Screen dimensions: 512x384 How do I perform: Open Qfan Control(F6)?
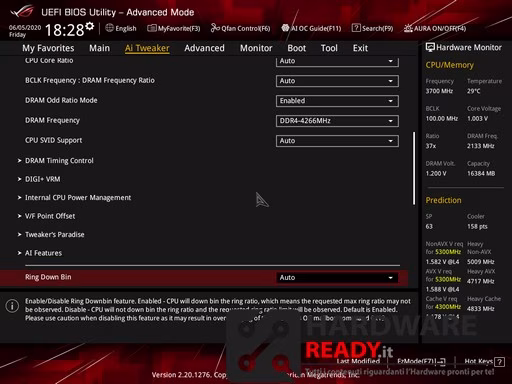[x=240, y=28]
